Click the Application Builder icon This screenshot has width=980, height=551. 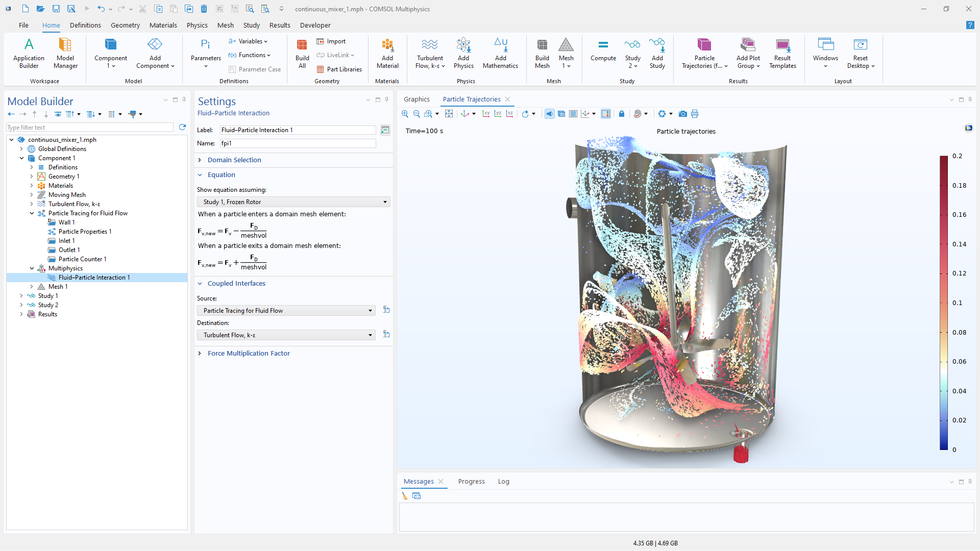point(29,53)
